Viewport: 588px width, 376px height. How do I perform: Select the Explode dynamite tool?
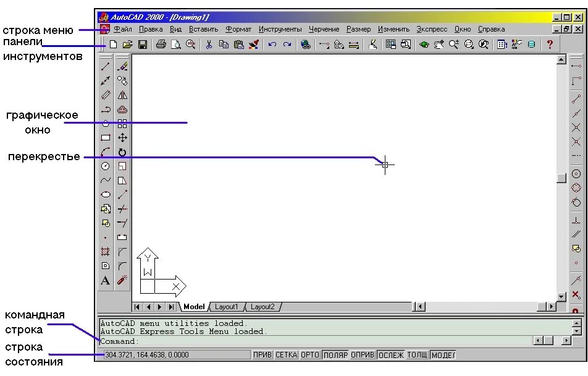point(122,280)
